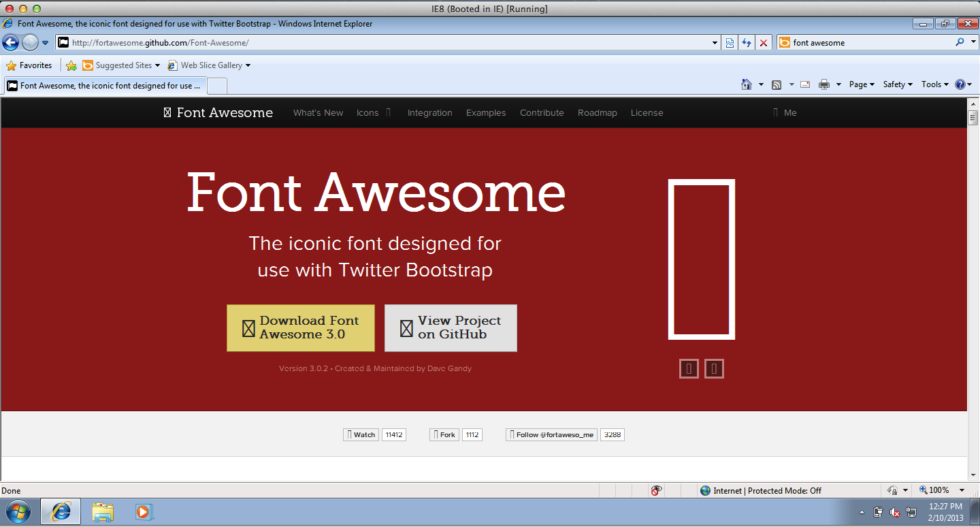This screenshot has width=980, height=527.
Task: Go to the Examples nav link
Action: pyautogui.click(x=486, y=113)
